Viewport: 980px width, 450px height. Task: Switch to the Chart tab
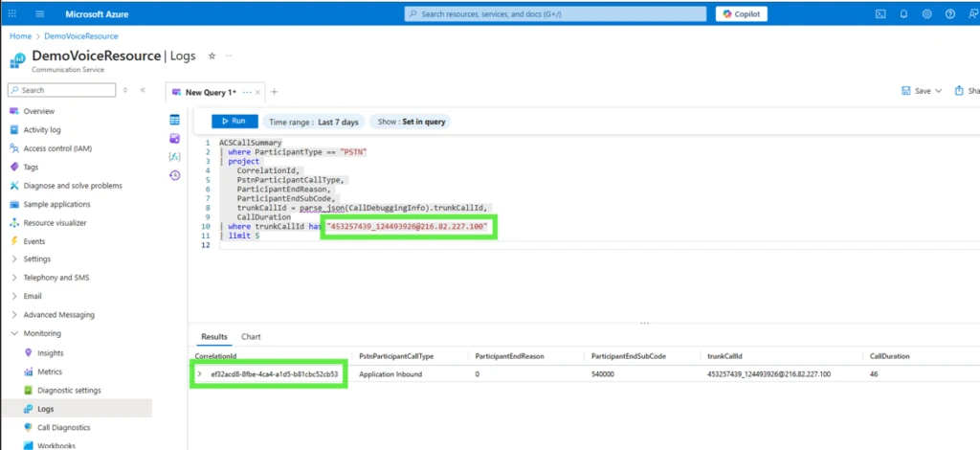(x=251, y=337)
